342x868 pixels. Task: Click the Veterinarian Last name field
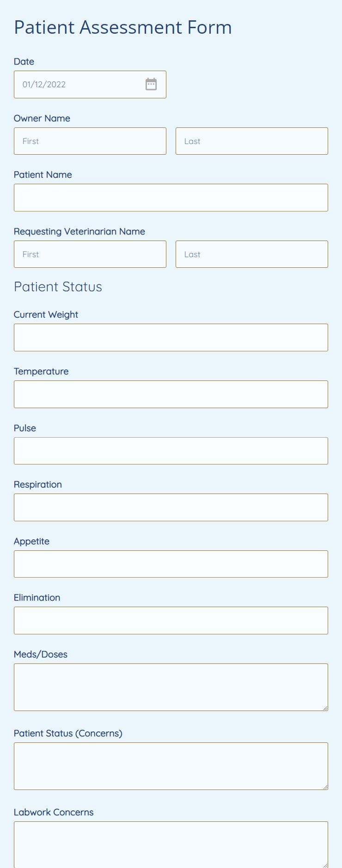click(x=251, y=254)
